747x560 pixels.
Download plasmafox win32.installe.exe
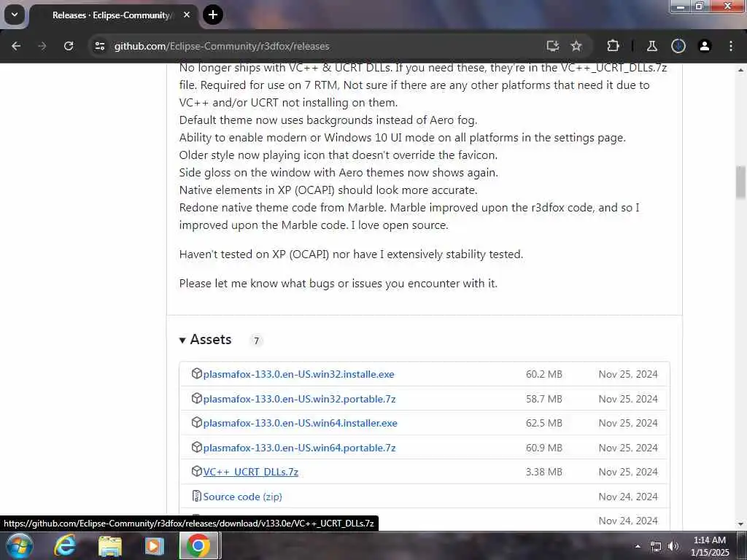(x=298, y=374)
